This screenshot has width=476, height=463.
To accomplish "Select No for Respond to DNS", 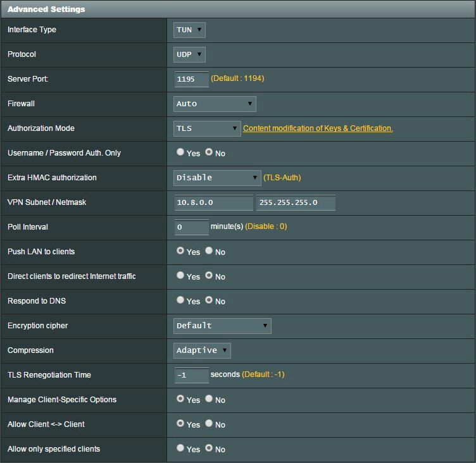I will (x=208, y=300).
